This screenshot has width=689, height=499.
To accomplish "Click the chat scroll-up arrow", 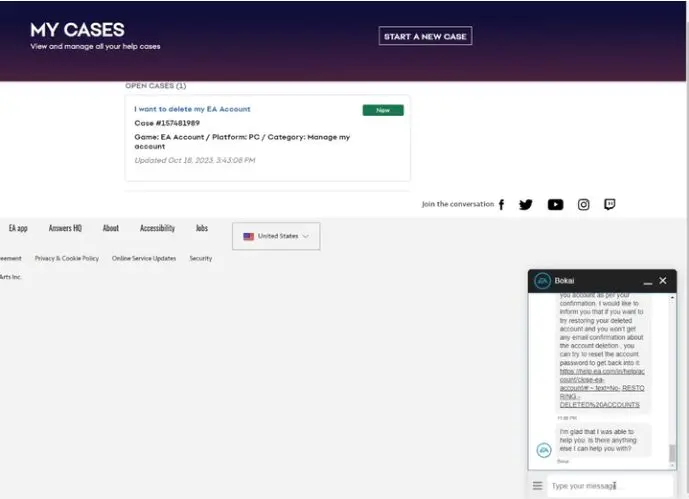I will pyautogui.click(x=672, y=298).
